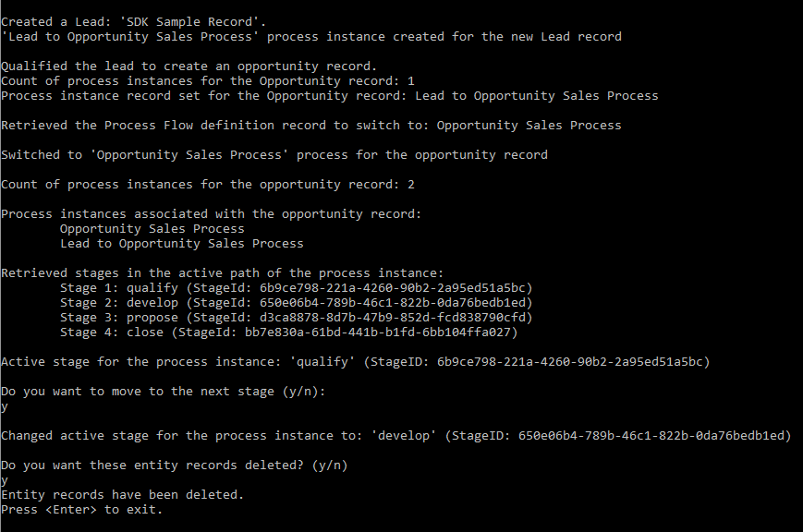Click the 'Press <Enter> to exit' line

pyautogui.click(x=81, y=509)
